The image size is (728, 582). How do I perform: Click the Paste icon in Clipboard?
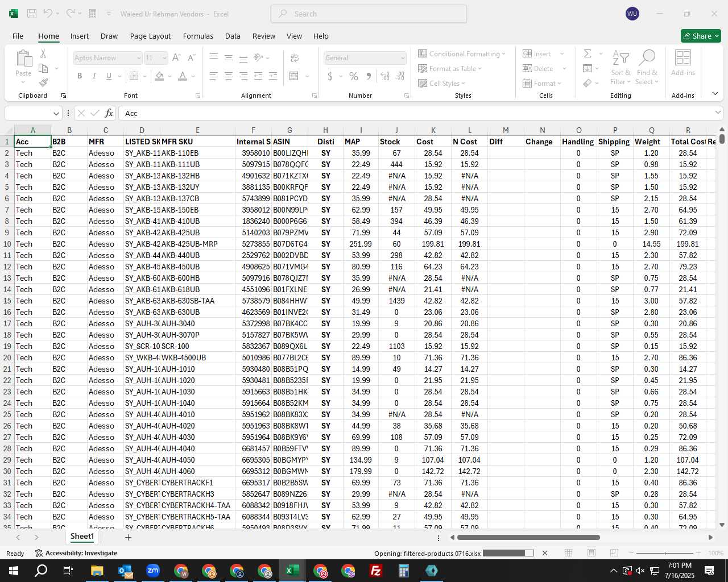pyautogui.click(x=23, y=59)
